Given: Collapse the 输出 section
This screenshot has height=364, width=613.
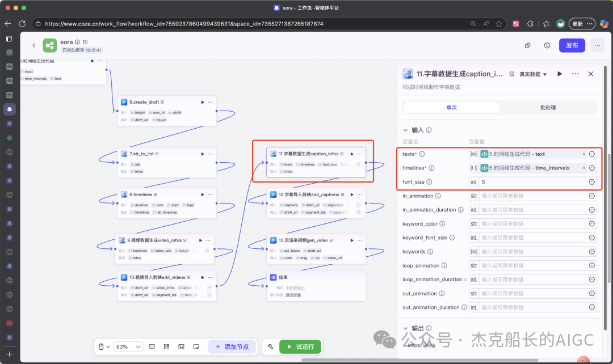Looking at the screenshot, I should click(x=405, y=328).
